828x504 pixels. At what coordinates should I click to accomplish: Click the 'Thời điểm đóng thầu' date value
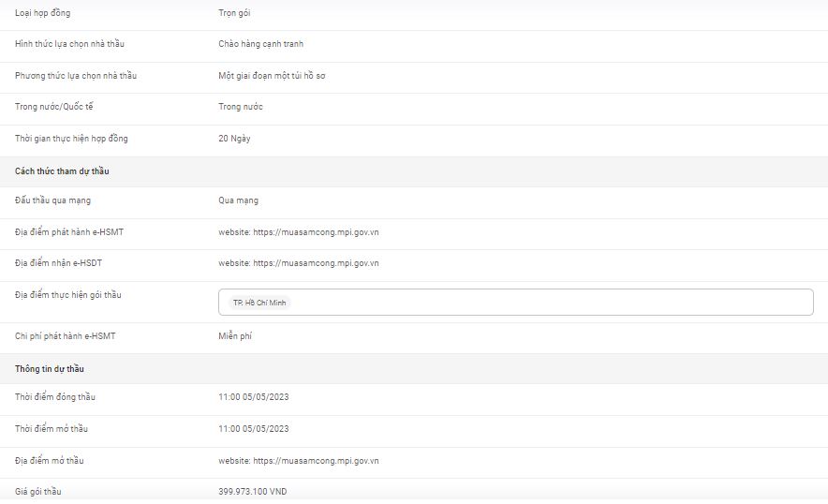tap(253, 397)
